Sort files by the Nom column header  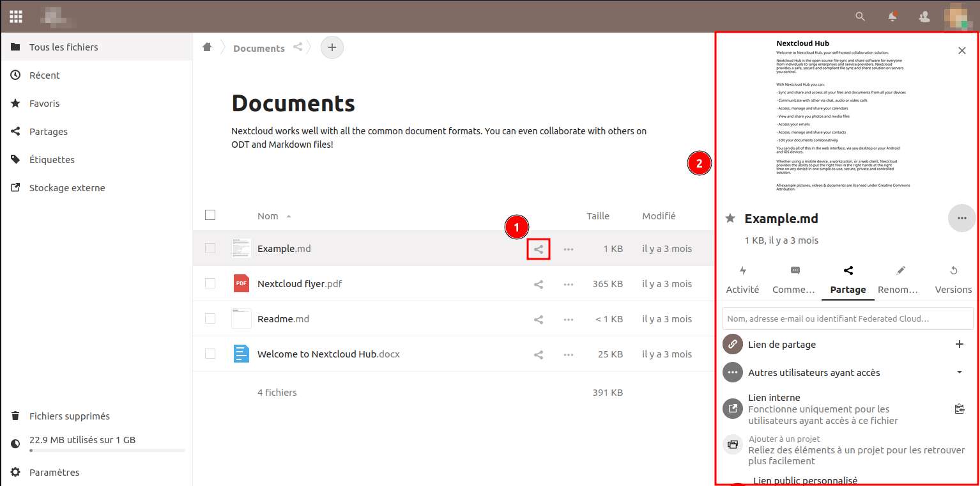[x=268, y=216]
